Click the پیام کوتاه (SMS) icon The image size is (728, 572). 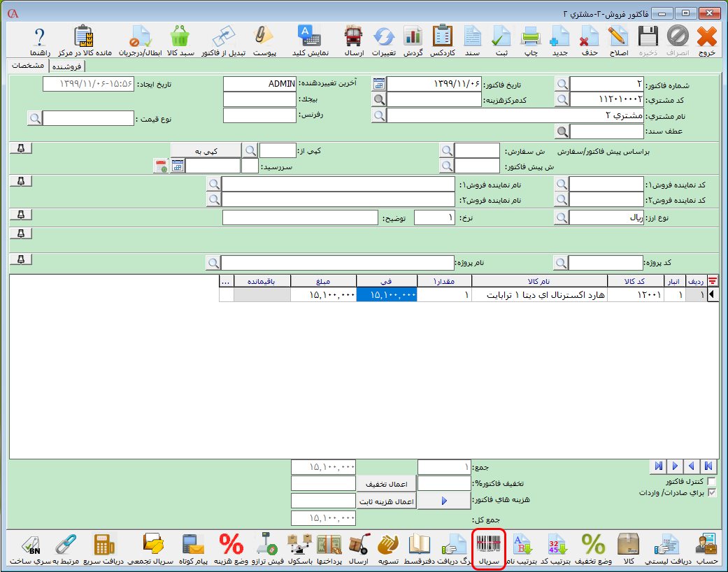(x=192, y=549)
